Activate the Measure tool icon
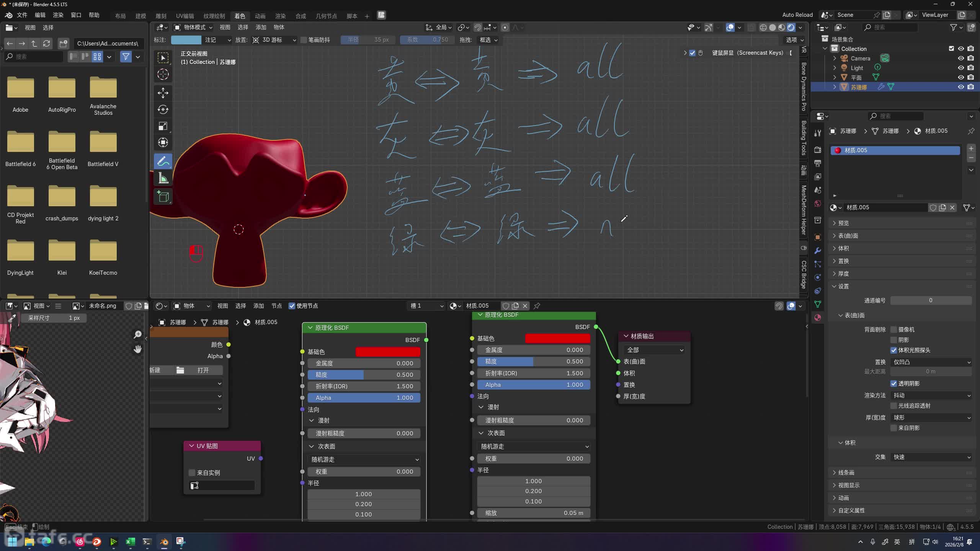 [163, 178]
